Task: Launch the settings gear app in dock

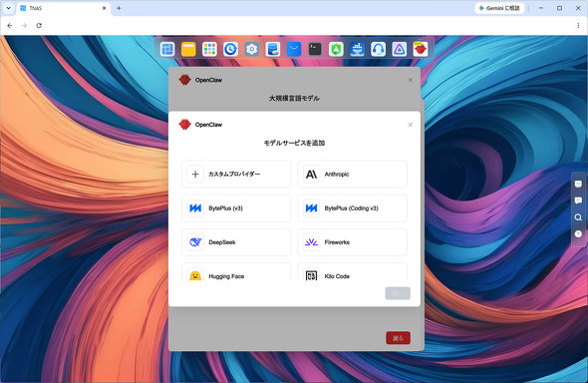Action: tap(251, 49)
